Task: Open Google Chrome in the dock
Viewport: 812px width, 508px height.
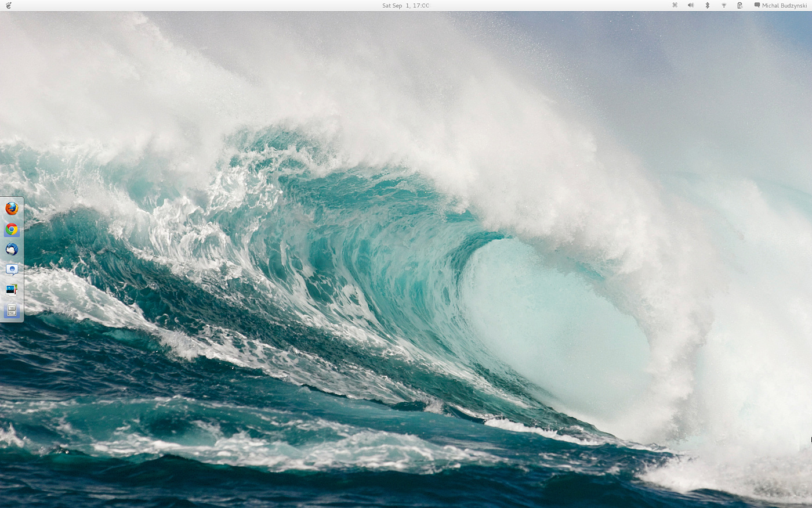Action: (12, 229)
